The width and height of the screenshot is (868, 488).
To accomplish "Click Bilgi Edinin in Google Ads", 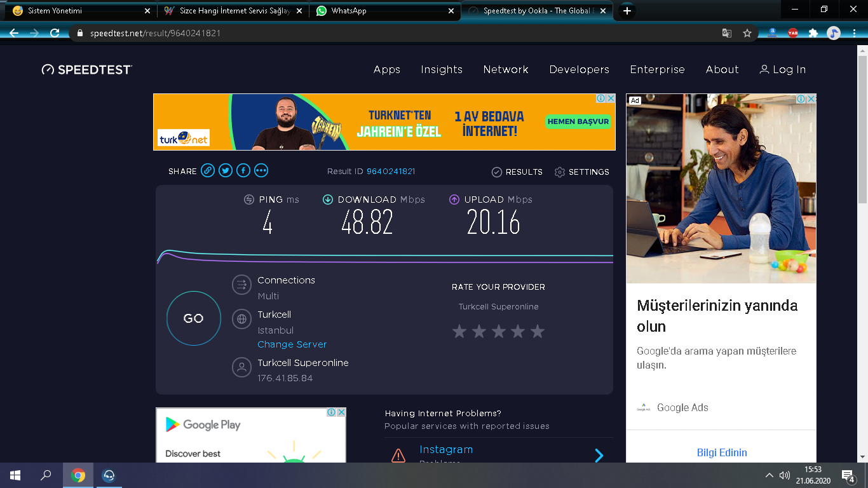I will 722,452.
